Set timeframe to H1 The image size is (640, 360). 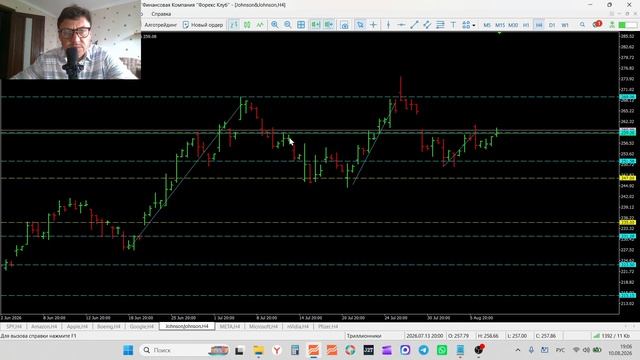click(526, 25)
